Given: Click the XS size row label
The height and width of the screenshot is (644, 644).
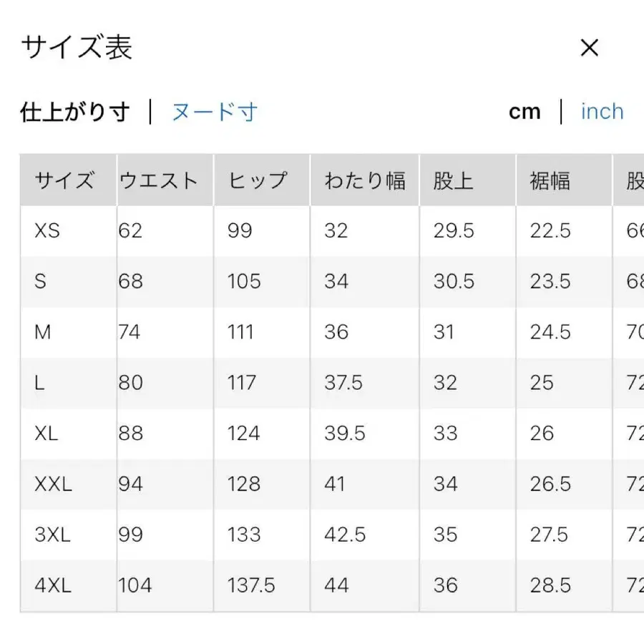Looking at the screenshot, I should pos(47,230).
